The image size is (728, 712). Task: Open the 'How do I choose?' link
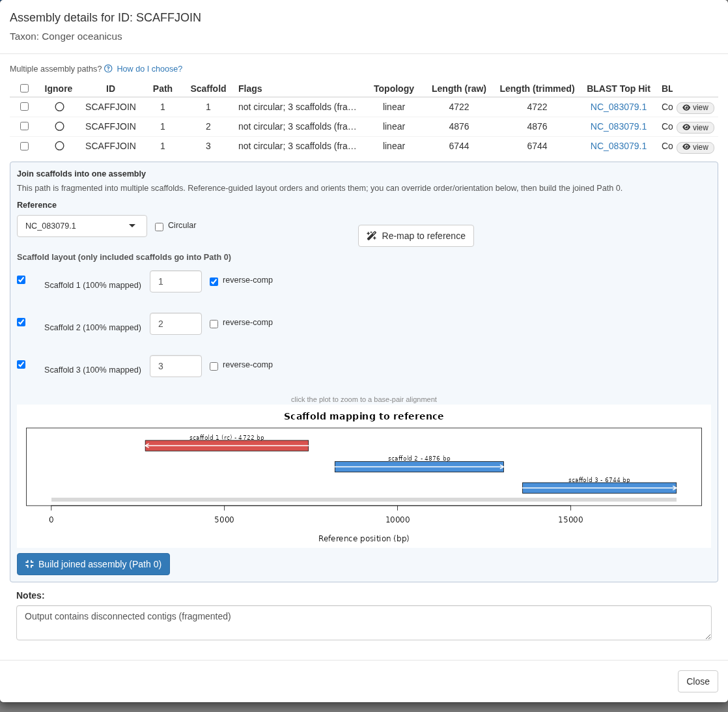(x=150, y=69)
